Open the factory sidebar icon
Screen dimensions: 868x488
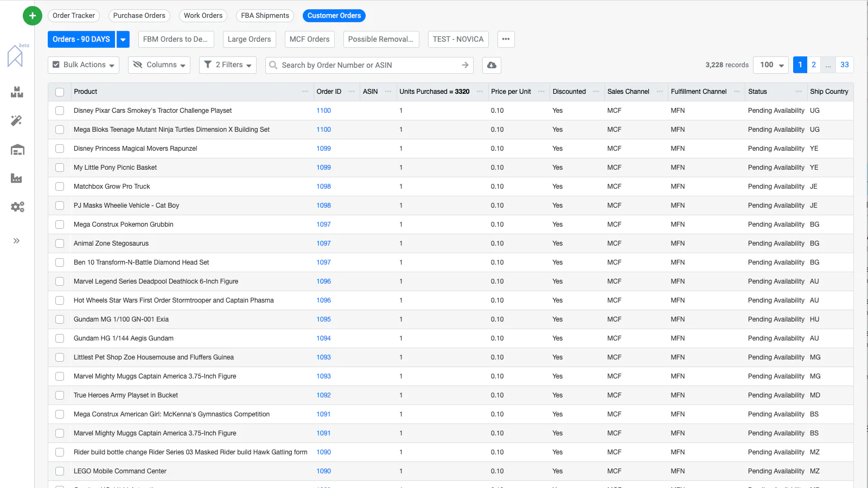coord(17,178)
